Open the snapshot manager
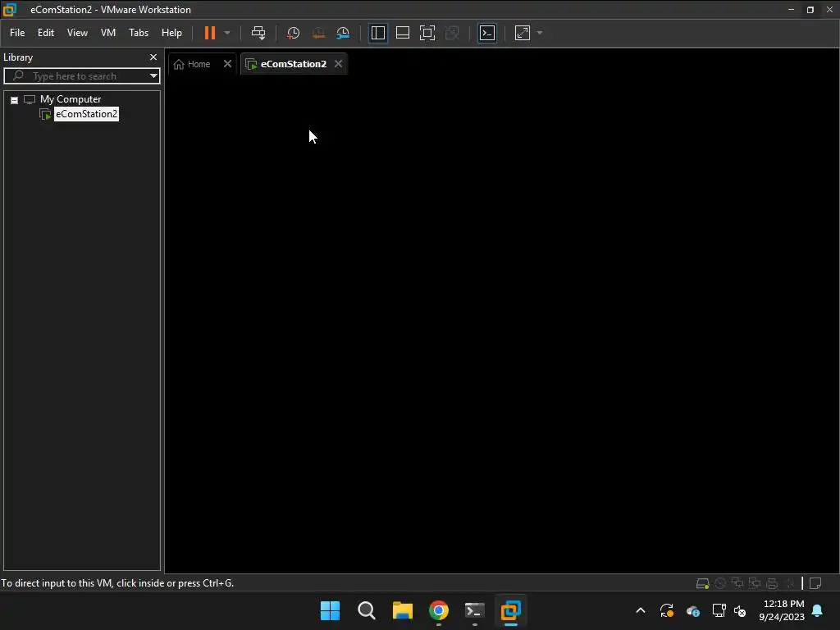The height and width of the screenshot is (630, 840). 343,33
